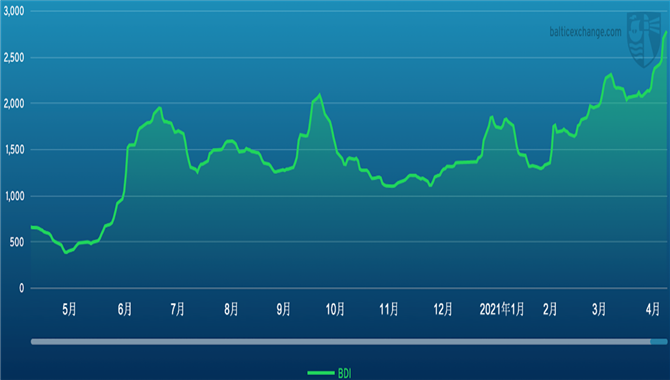Select the 7月 month label

point(177,309)
